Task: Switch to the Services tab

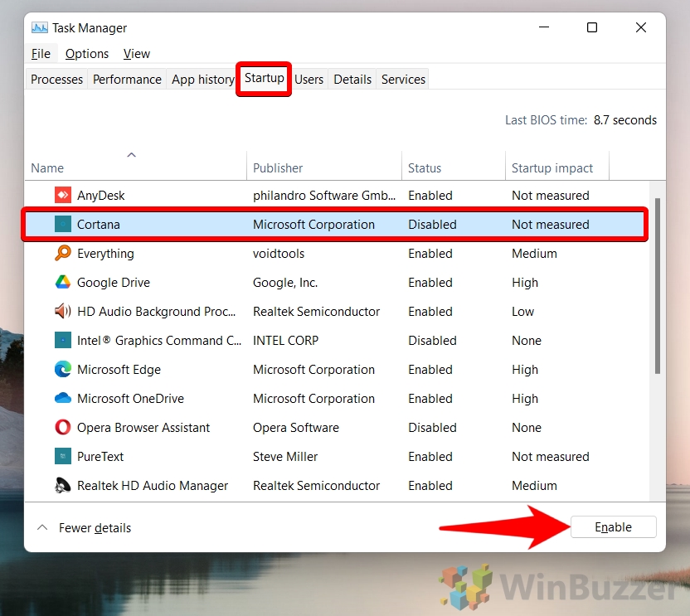Action: tap(403, 80)
